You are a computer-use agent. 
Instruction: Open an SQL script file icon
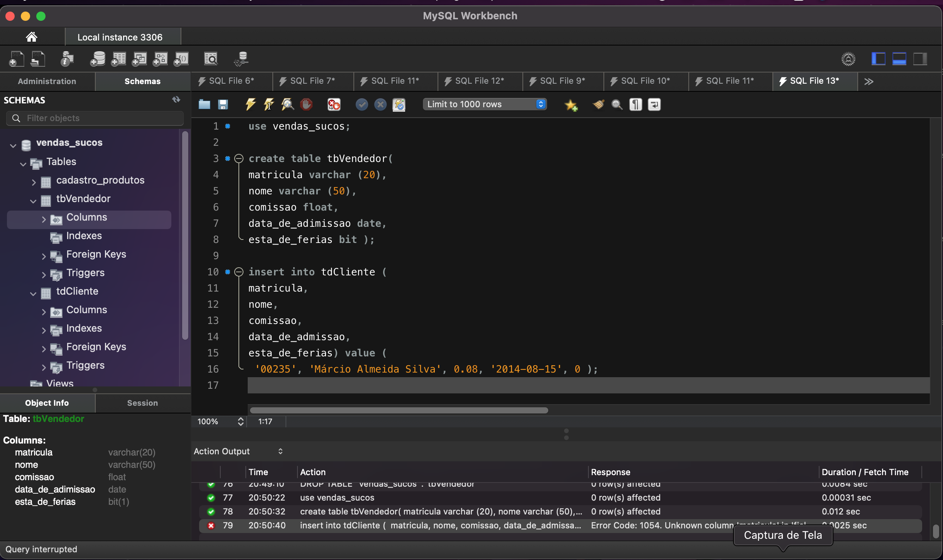click(38, 59)
